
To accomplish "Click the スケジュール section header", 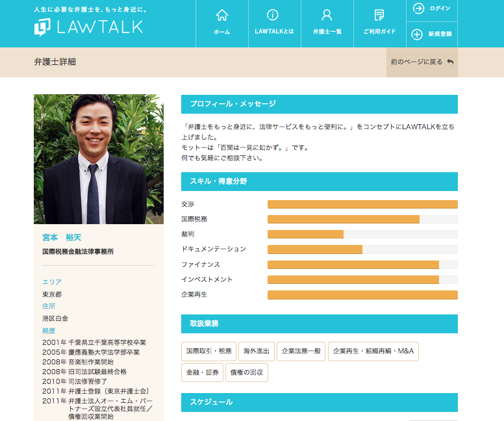I will point(320,402).
